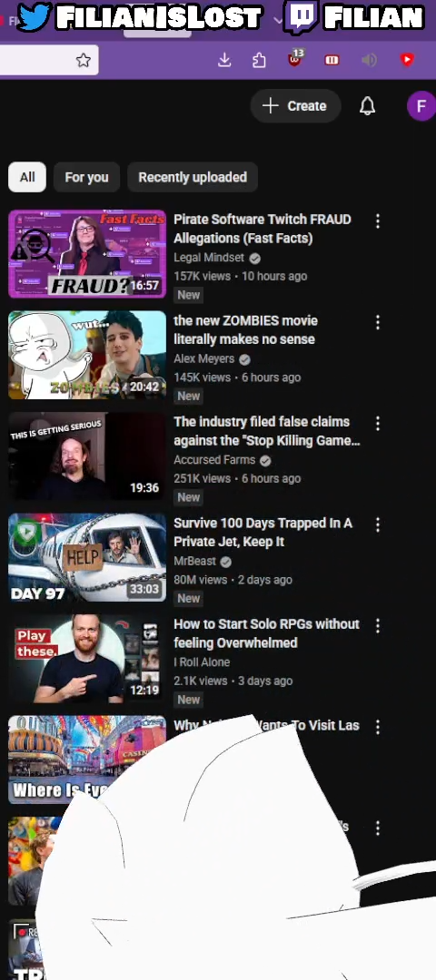Image resolution: width=436 pixels, height=980 pixels.
Task: Select the All filter chip
Action: pyautogui.click(x=27, y=177)
